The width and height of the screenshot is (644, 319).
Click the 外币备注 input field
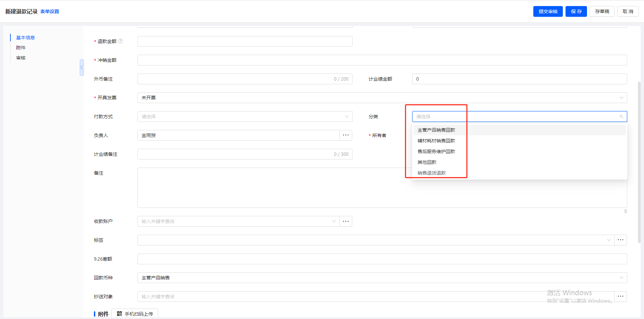[x=245, y=79]
